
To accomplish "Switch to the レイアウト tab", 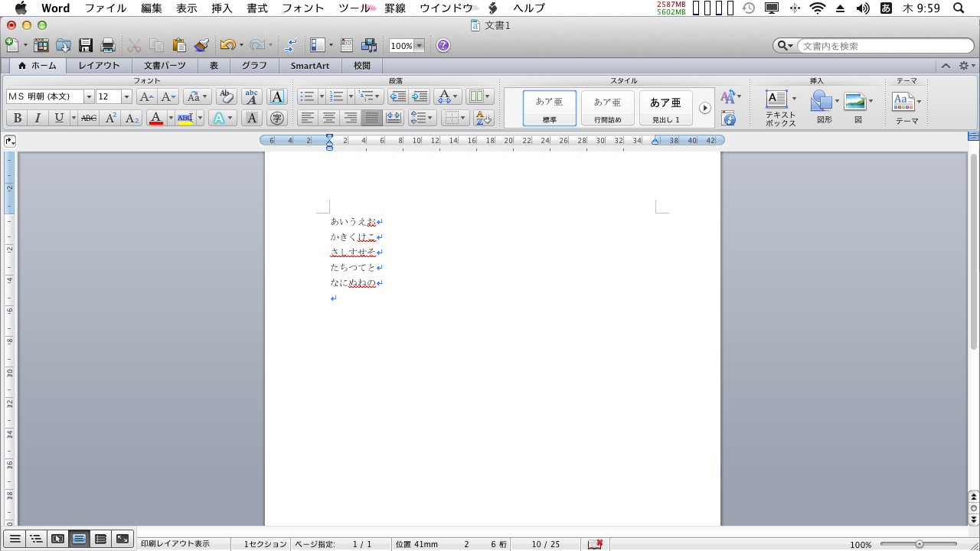I will click(x=100, y=66).
